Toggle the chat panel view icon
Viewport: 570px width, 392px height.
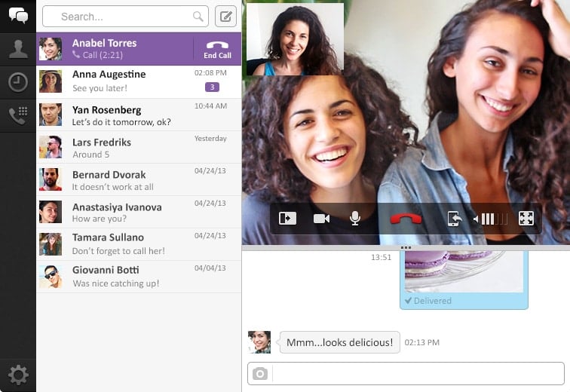pos(287,219)
